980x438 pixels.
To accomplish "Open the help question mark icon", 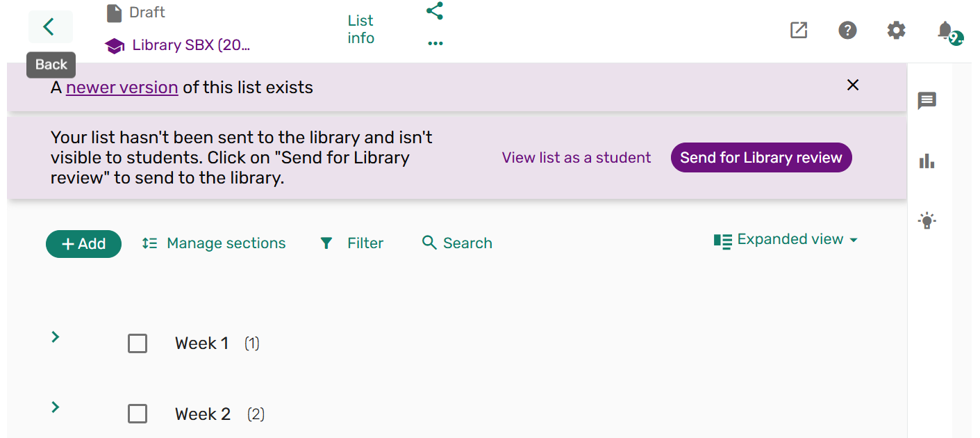I will [x=847, y=31].
